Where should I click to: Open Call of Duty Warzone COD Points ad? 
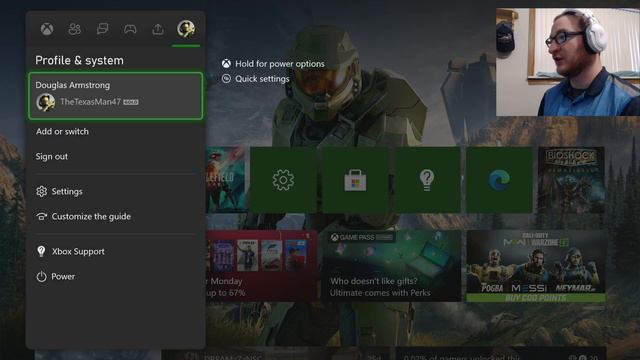tap(536, 265)
